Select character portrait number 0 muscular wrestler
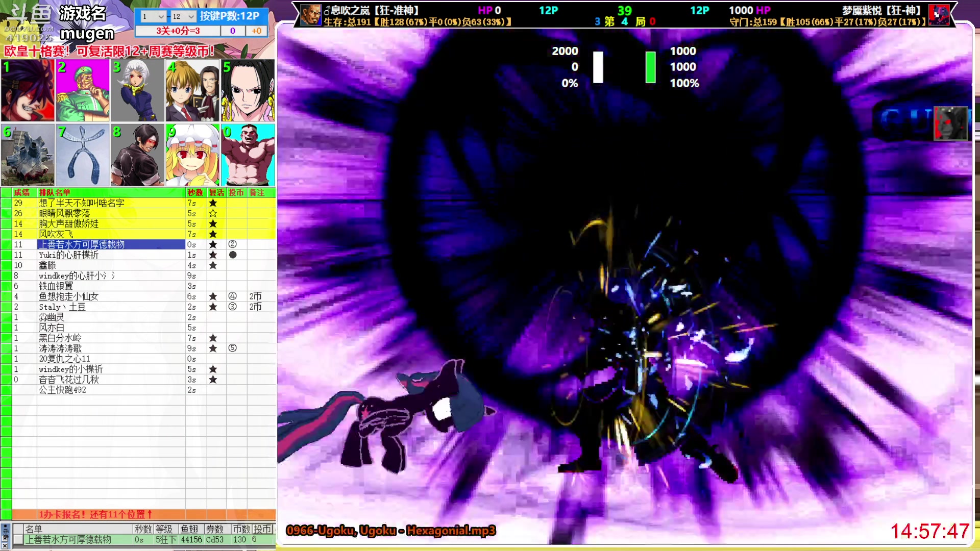Image resolution: width=980 pixels, height=551 pixels. (x=248, y=155)
